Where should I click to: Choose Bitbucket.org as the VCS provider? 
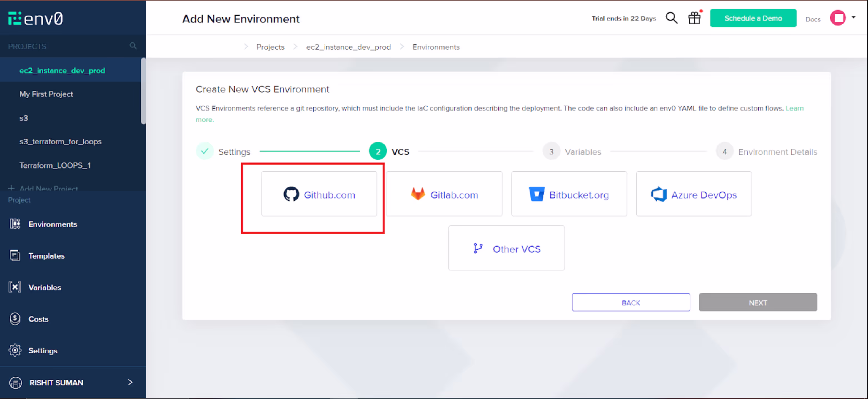[569, 194]
